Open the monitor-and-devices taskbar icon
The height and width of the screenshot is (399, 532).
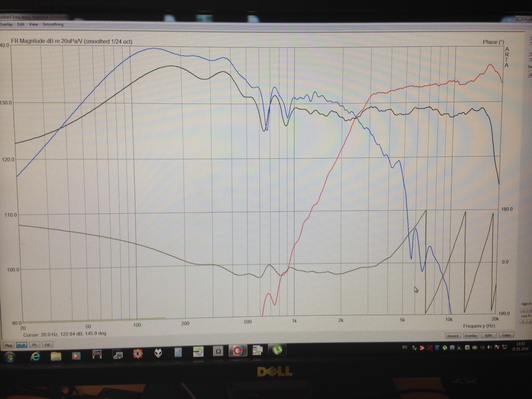click(118, 355)
